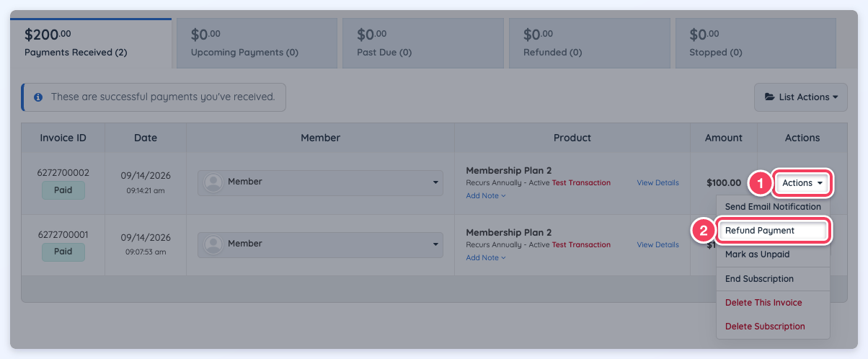
Task: Click invoice number 6272700002
Action: click(63, 173)
